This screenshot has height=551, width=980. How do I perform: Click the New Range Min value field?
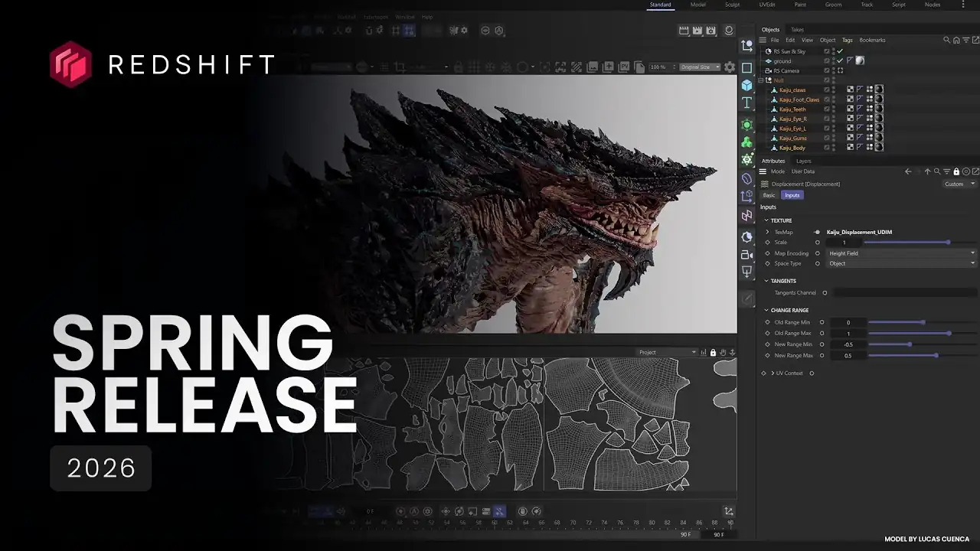click(848, 344)
